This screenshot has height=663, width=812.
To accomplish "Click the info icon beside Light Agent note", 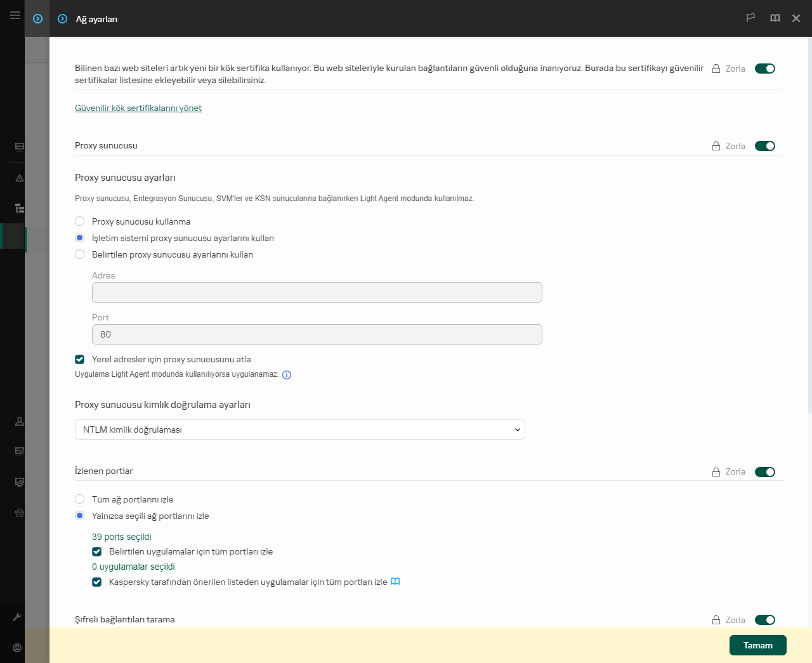I will pyautogui.click(x=287, y=375).
